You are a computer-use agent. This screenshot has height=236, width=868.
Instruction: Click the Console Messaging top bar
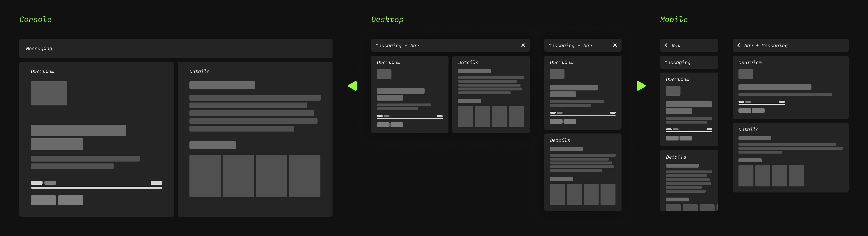pyautogui.click(x=175, y=48)
